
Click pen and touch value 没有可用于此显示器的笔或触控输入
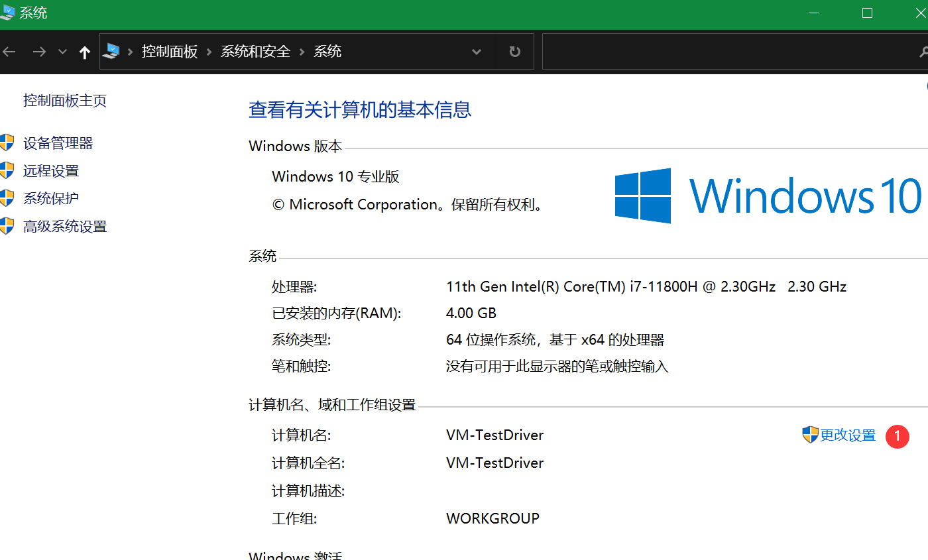click(557, 366)
